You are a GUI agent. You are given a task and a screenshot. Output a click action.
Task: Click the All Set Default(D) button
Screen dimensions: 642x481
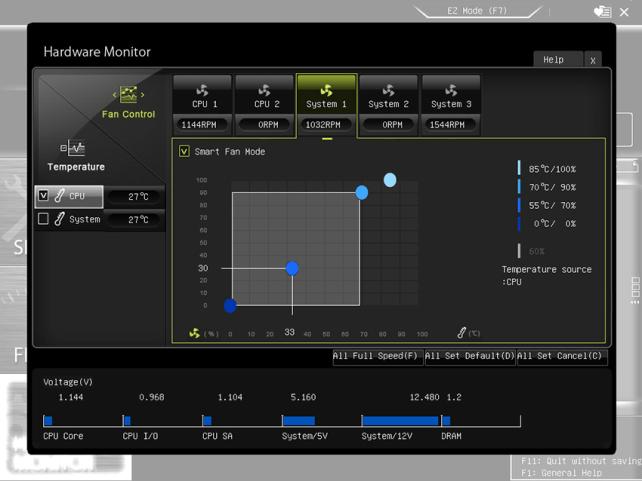[470, 357]
